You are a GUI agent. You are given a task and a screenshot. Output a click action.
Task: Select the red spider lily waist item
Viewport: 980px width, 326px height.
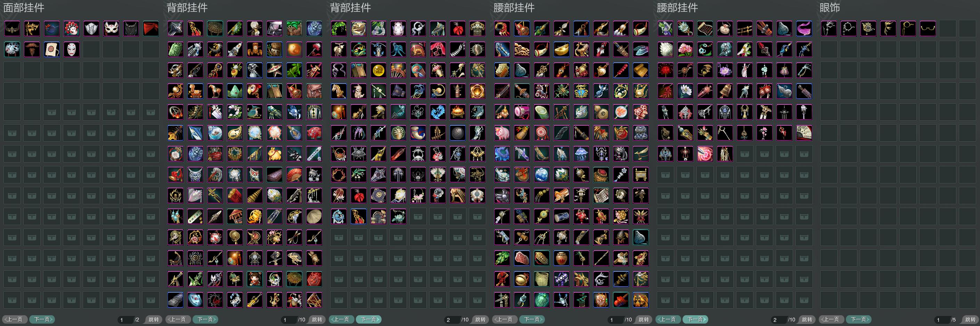point(665,71)
